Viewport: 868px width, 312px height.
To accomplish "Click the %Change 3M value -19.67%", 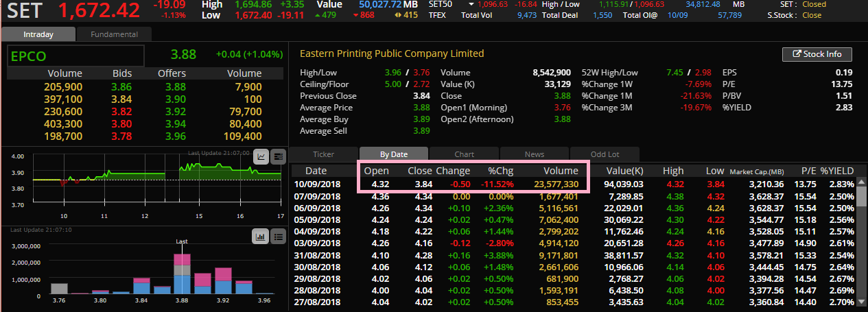I will click(x=697, y=107).
